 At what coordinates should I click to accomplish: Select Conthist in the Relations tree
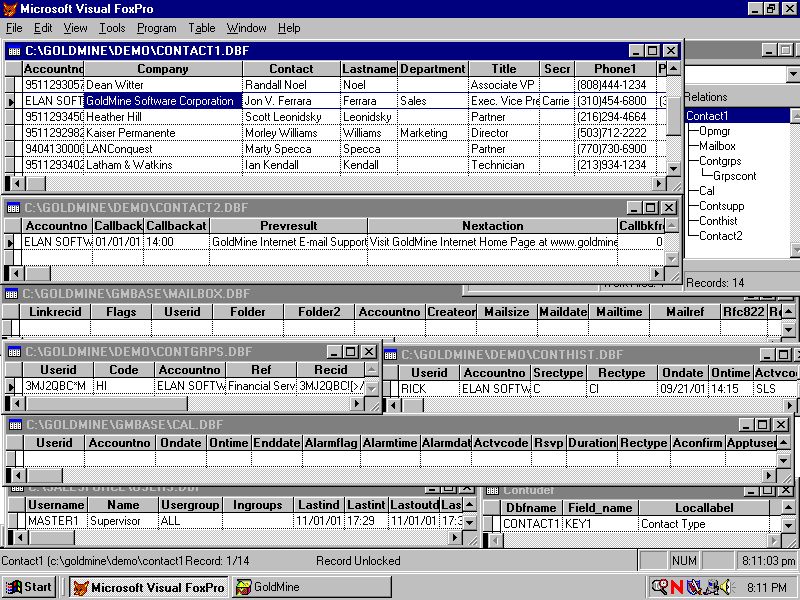point(718,221)
